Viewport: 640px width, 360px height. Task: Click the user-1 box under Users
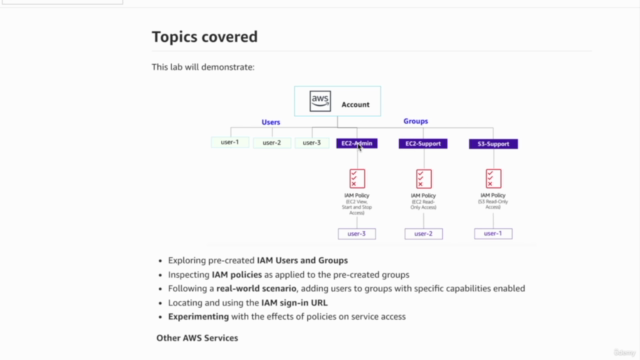230,142
